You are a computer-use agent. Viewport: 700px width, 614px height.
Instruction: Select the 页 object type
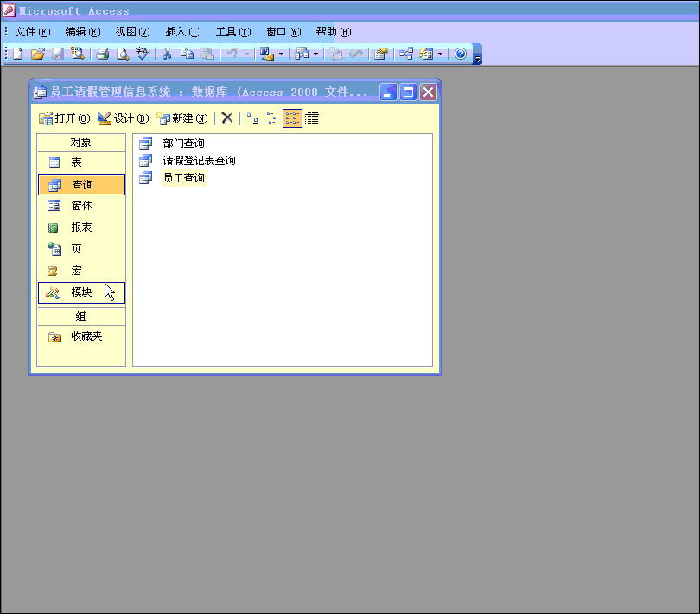(x=81, y=249)
